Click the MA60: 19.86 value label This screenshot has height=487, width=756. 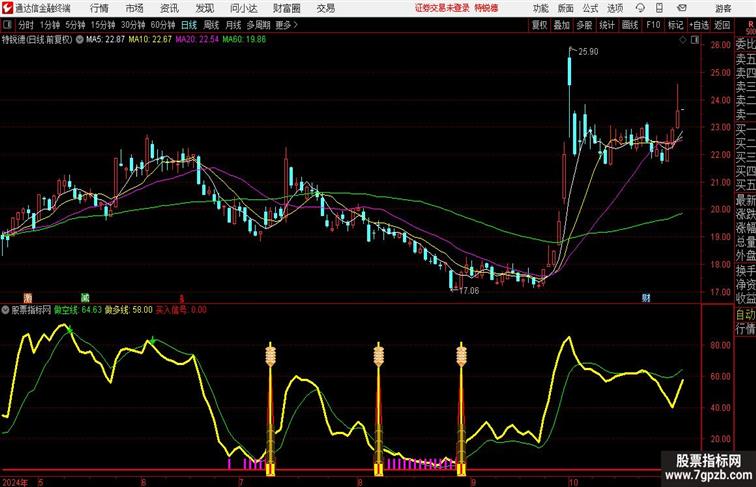(x=244, y=40)
